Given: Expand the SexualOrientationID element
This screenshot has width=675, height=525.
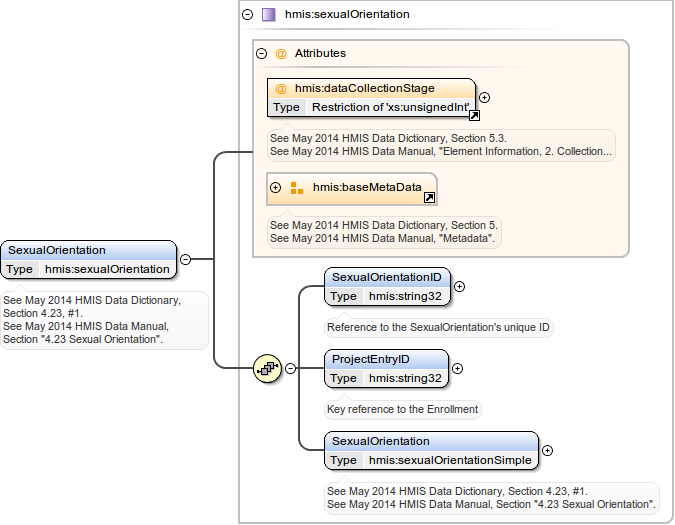Looking at the screenshot, I should 459,286.
